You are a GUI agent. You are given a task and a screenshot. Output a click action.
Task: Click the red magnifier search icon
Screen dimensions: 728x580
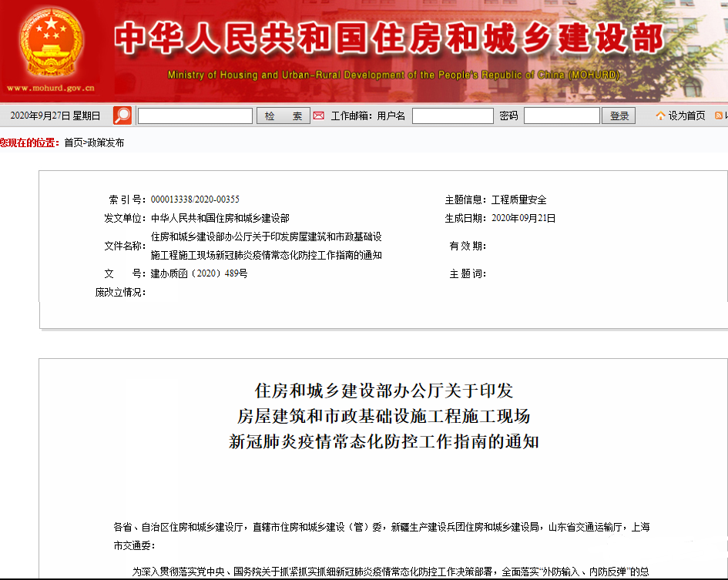(x=122, y=116)
